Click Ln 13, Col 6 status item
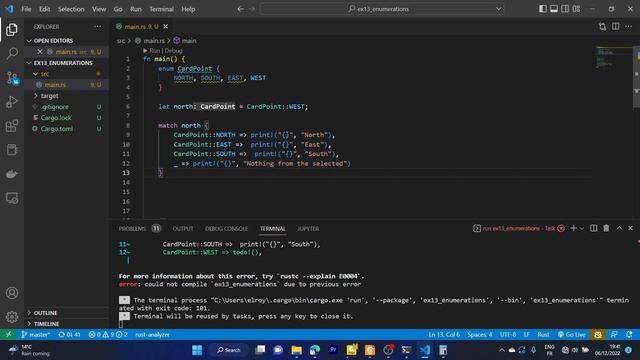 [x=444, y=335]
